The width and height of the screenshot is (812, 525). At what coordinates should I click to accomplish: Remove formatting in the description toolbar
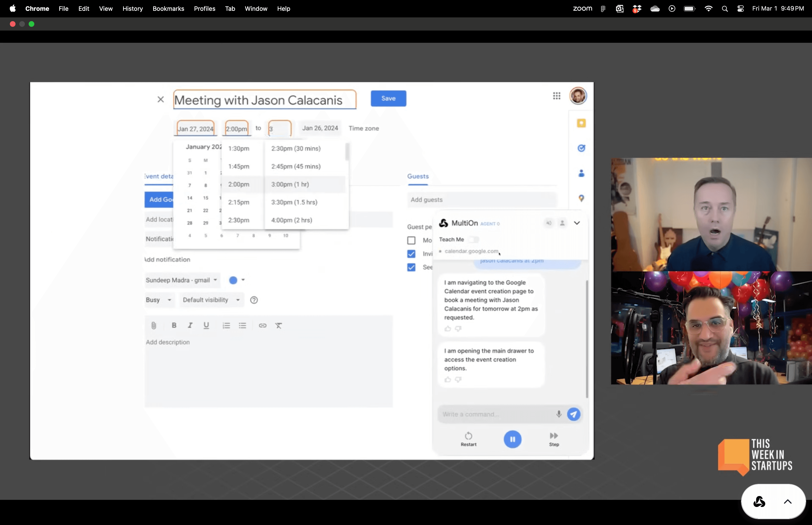click(x=278, y=325)
